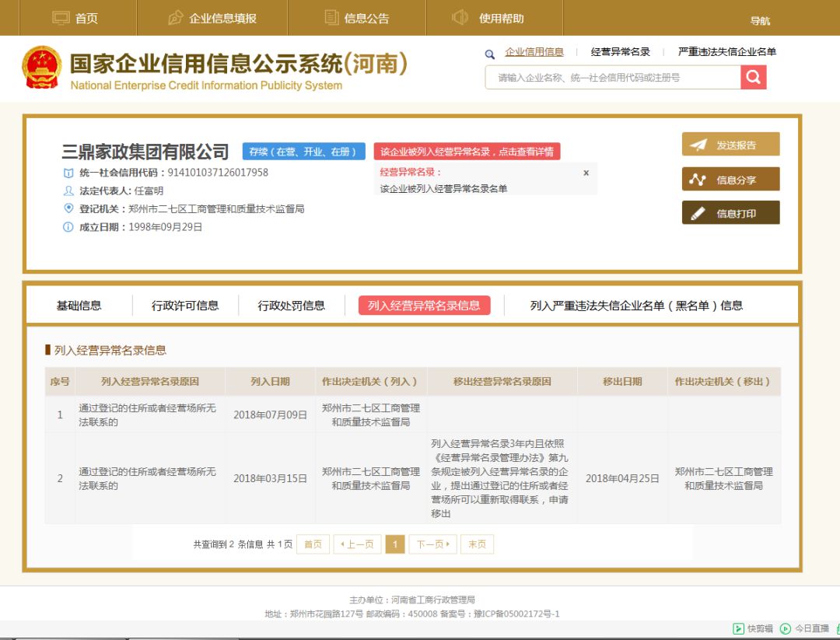Image resolution: width=840 pixels, height=640 pixels.
Task: Close the 经营异常名录 popup with the x
Action: (x=586, y=173)
